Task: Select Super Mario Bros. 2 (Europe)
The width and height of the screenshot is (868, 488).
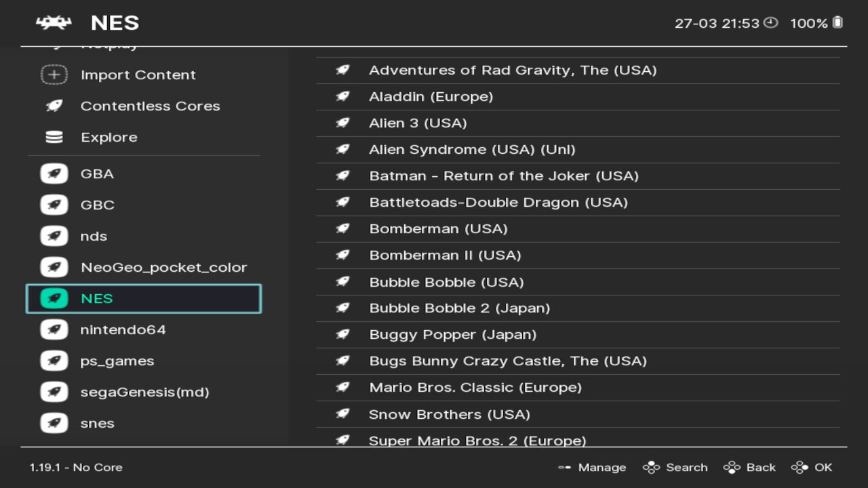Action: [x=578, y=439]
